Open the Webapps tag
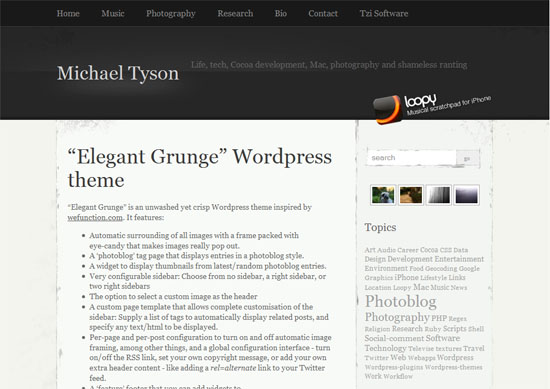This screenshot has height=389, width=550. 422,358
